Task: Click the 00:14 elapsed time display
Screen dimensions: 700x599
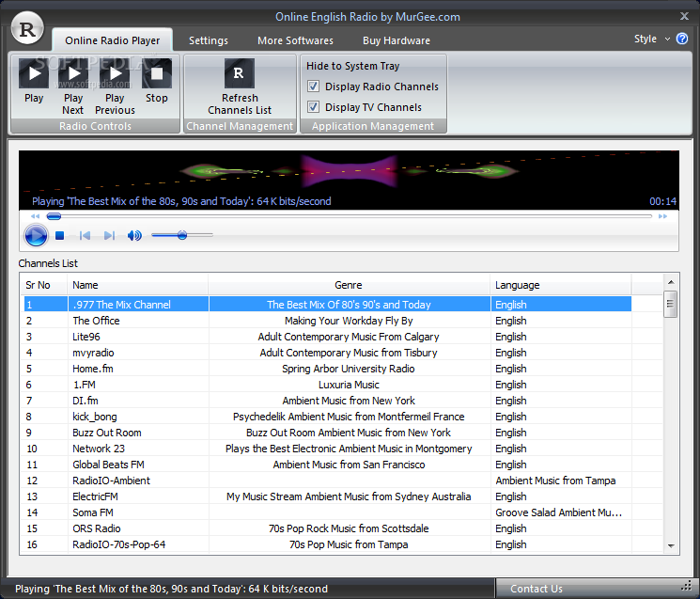Action: 662,201
